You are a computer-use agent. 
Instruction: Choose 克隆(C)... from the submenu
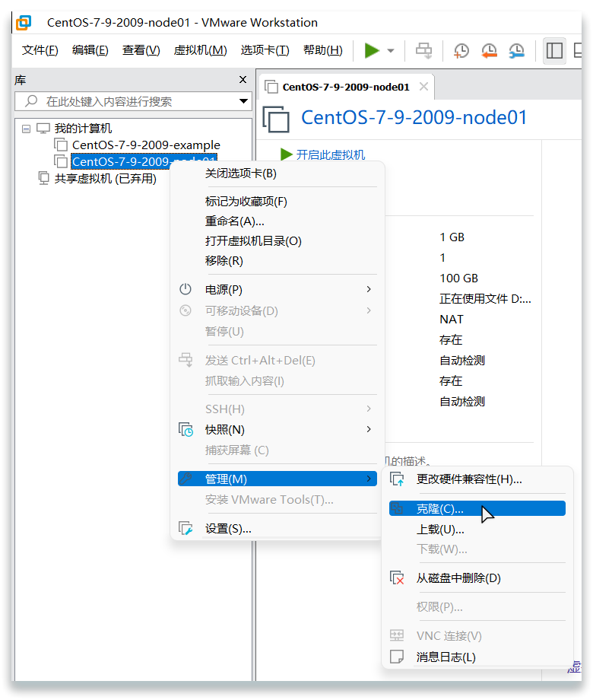[477, 508]
